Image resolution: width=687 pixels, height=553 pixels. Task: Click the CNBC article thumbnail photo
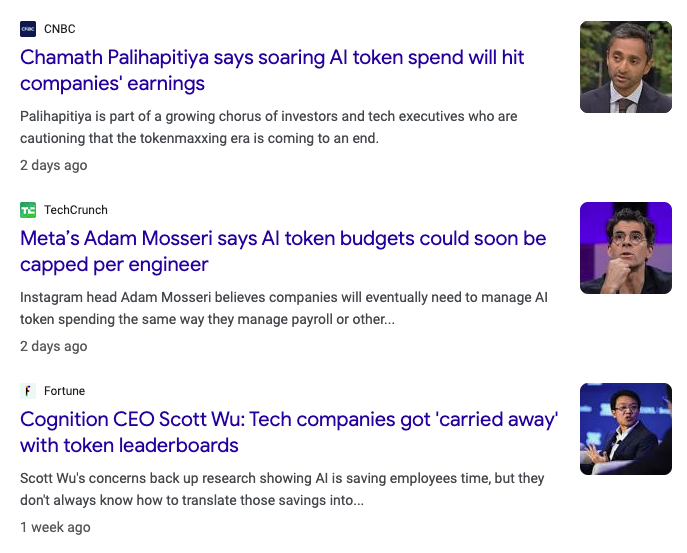626,67
